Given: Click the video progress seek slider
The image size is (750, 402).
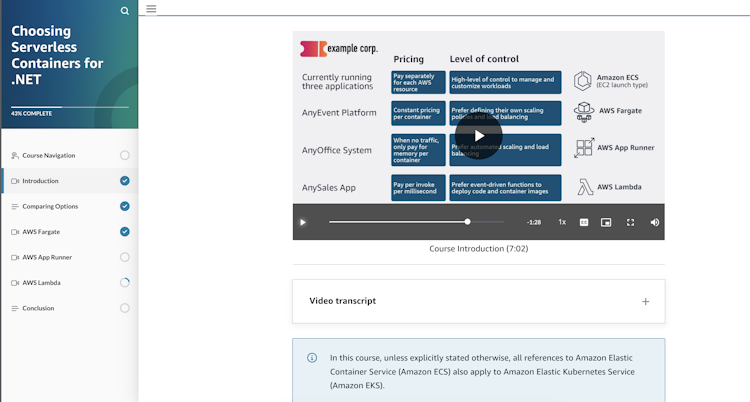Looking at the screenshot, I should [416, 222].
